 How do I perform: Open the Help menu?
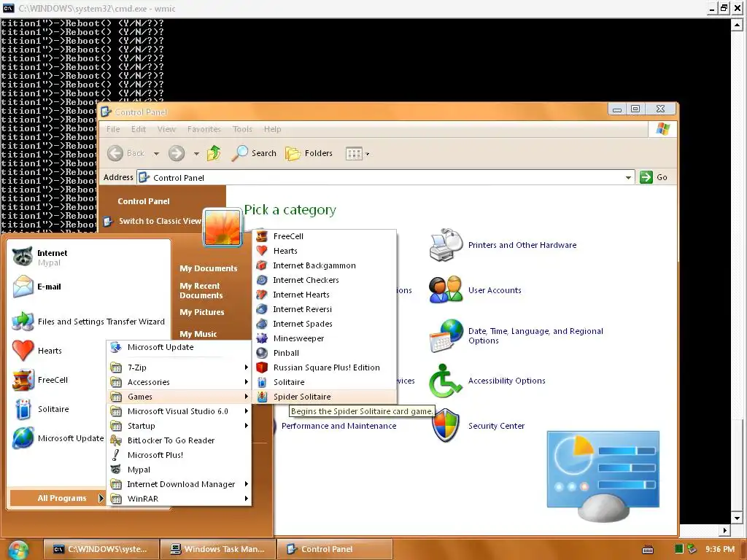click(273, 129)
